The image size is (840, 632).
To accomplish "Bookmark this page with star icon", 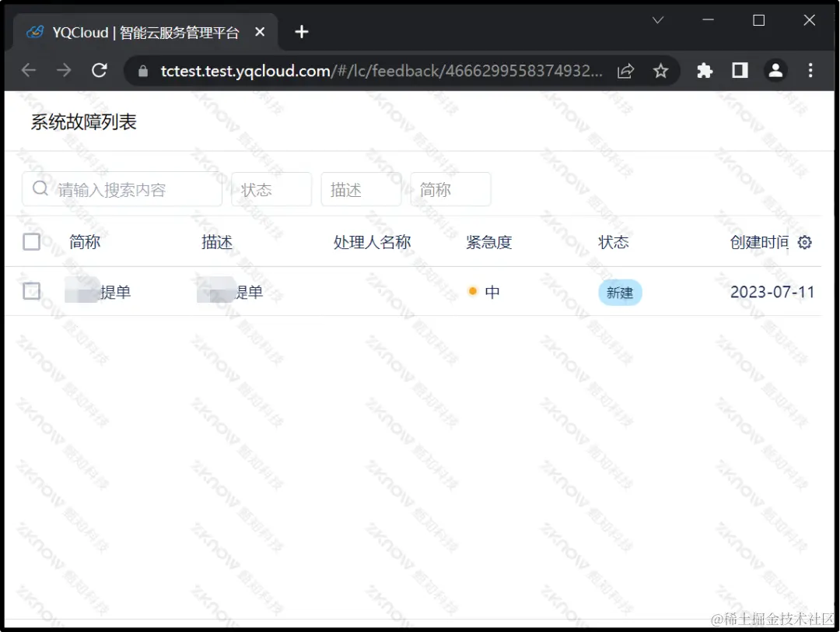I will 660,71.
